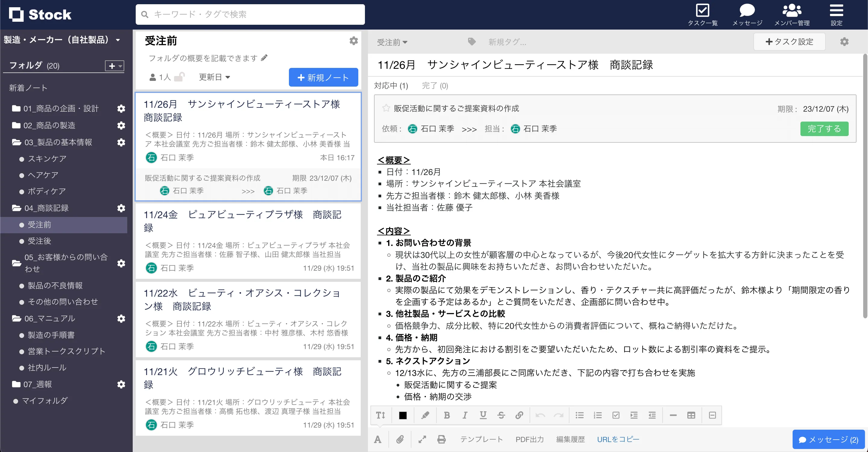
Task: Print the note using the printer icon
Action: point(442,439)
